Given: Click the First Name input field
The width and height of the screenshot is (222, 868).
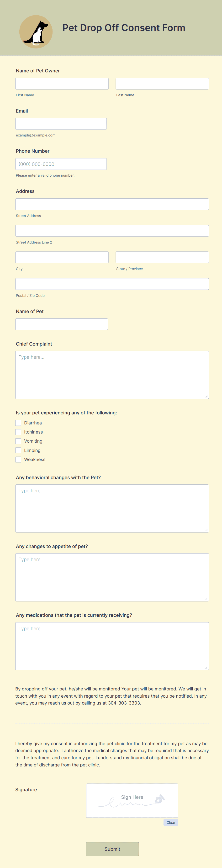Looking at the screenshot, I should (x=62, y=83).
